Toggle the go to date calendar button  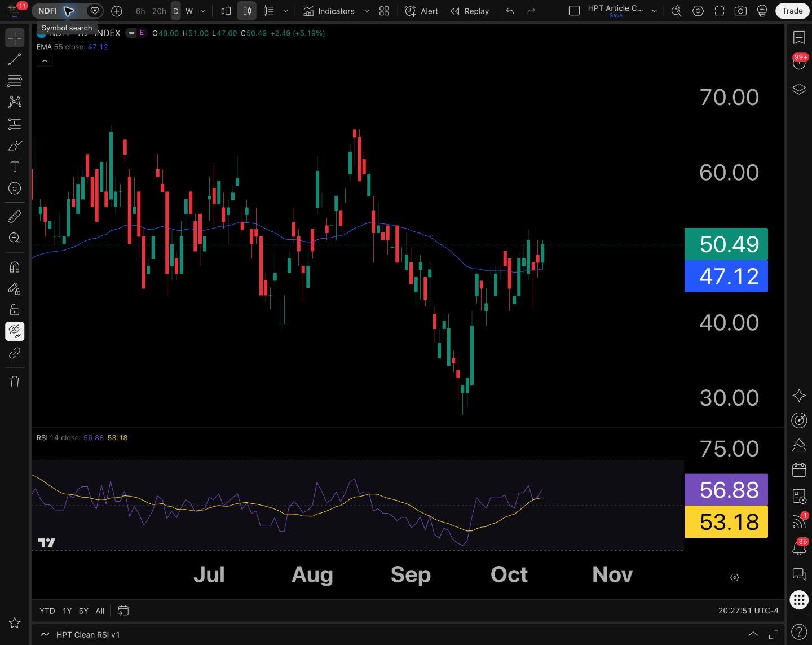(x=123, y=611)
